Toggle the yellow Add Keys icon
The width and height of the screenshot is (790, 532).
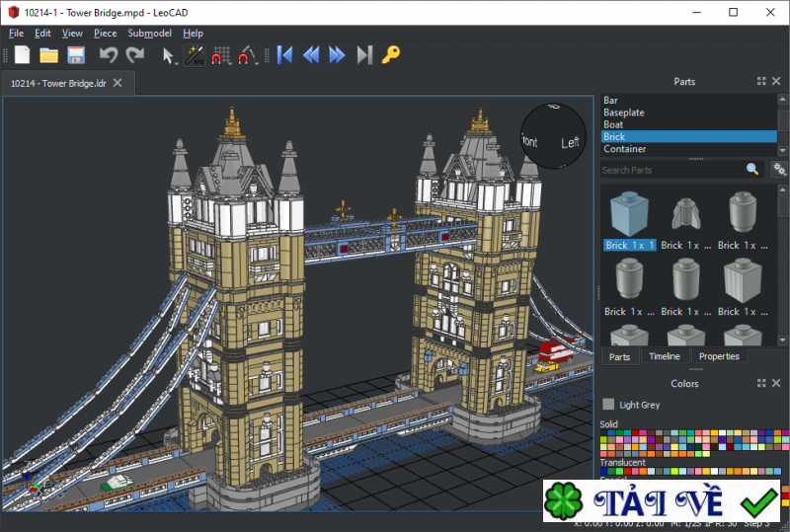click(390, 55)
